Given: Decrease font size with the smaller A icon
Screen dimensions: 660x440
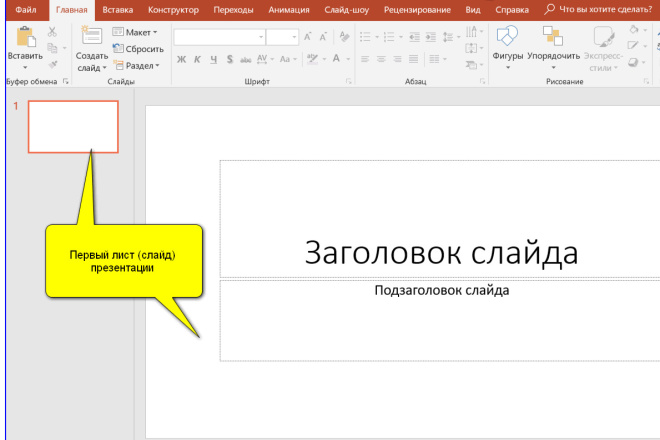Looking at the screenshot, I should (x=323, y=37).
